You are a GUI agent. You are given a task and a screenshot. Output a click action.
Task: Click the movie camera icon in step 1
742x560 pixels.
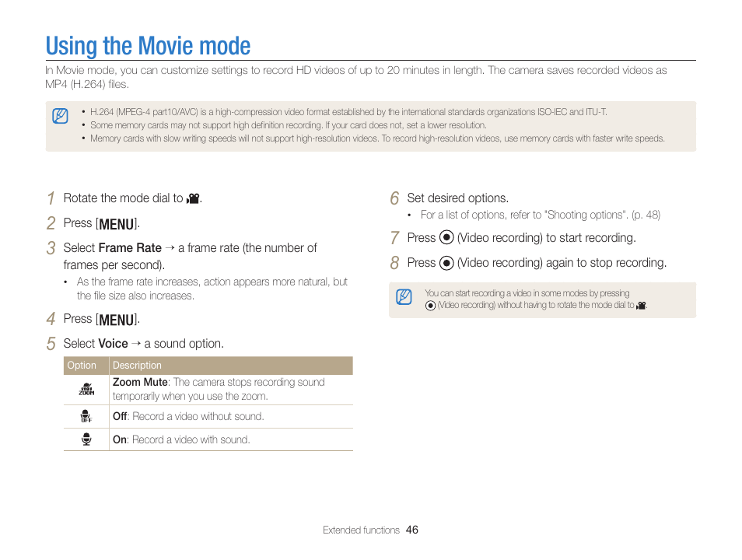[x=194, y=198]
